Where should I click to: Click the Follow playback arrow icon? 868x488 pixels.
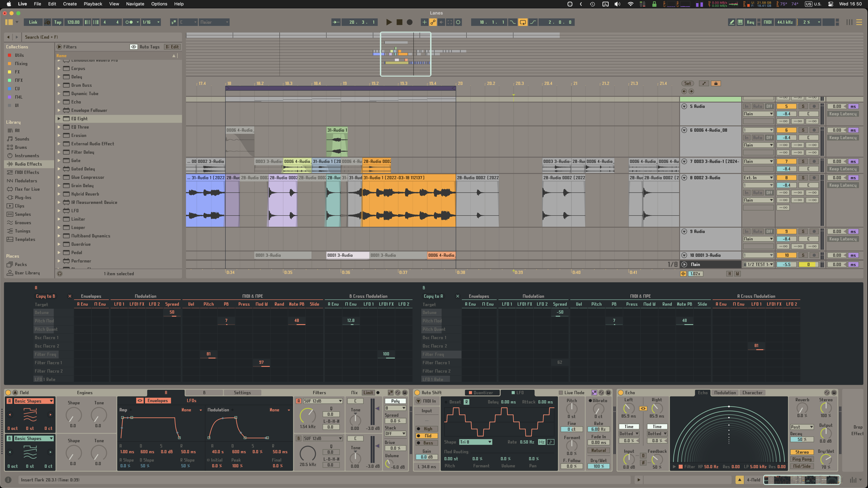tap(336, 22)
